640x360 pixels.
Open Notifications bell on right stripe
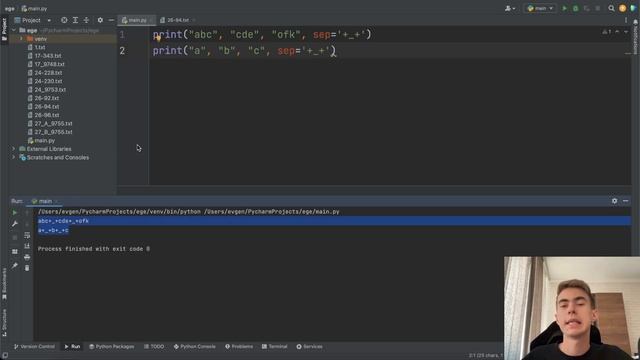tap(636, 22)
